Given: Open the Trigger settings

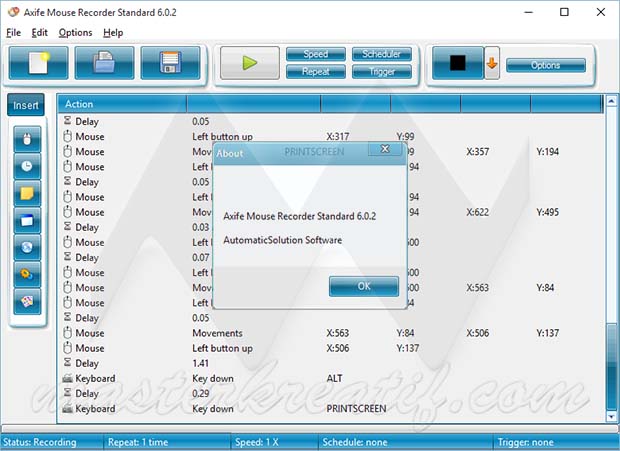Looking at the screenshot, I should (x=382, y=72).
